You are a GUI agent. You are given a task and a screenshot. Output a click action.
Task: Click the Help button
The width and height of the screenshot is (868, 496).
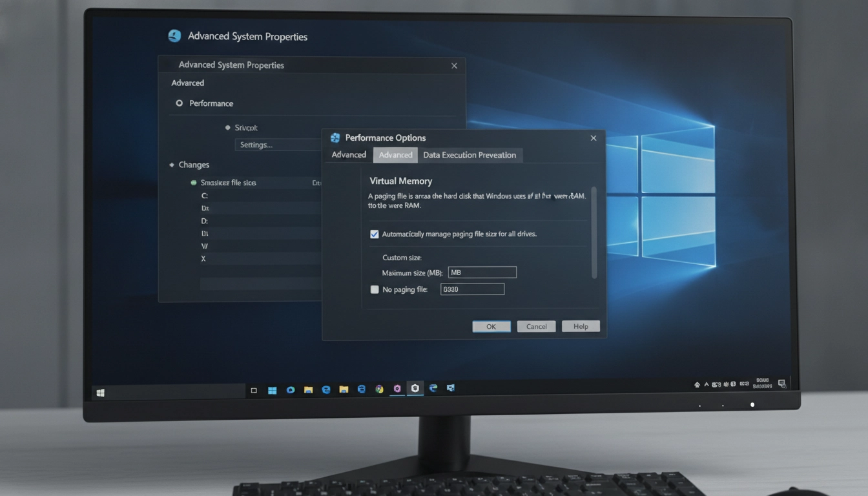[581, 326]
